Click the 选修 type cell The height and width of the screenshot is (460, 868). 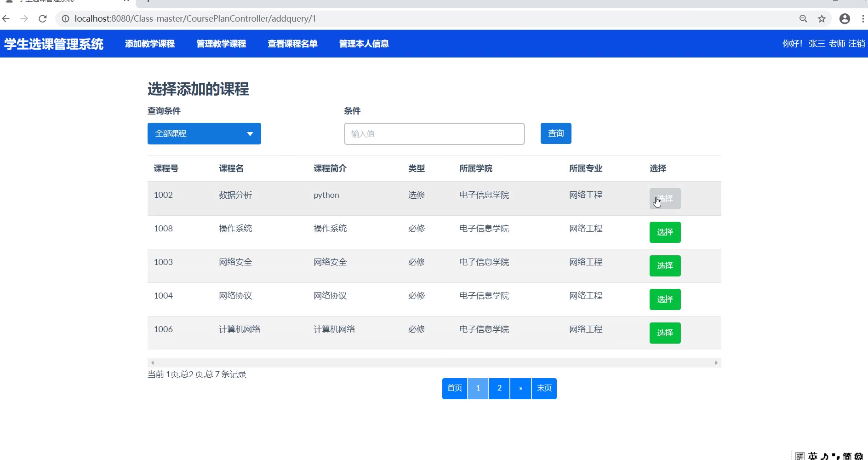click(417, 195)
